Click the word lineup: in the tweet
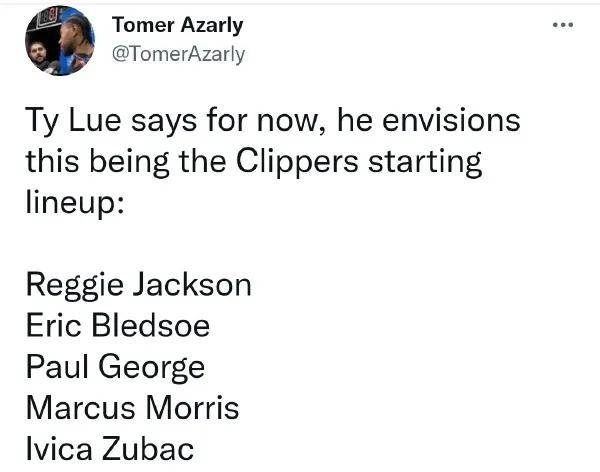The height and width of the screenshot is (472, 600). point(75,202)
